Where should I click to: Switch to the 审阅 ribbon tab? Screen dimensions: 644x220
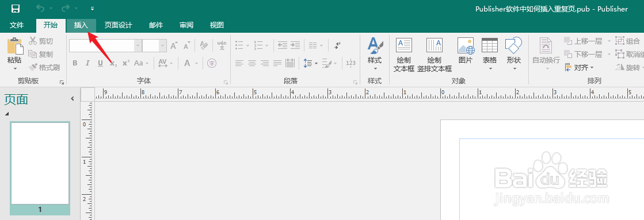[186, 25]
